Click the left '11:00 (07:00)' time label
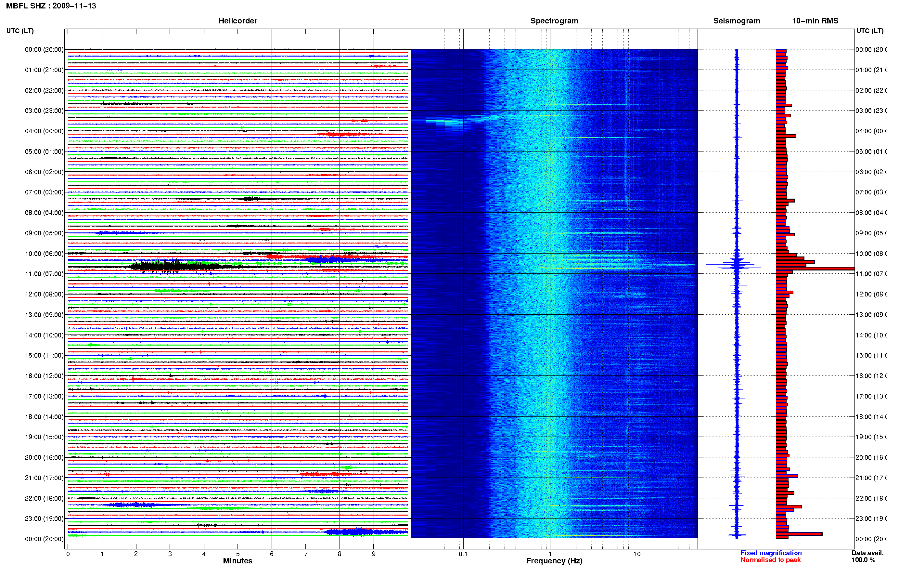The image size is (924, 578). 44,274
